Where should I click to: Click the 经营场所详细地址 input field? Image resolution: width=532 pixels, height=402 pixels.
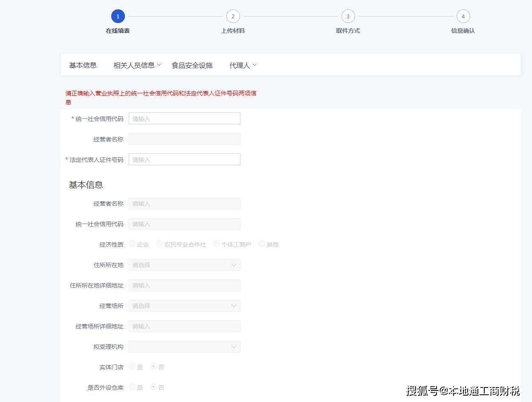tap(184, 326)
